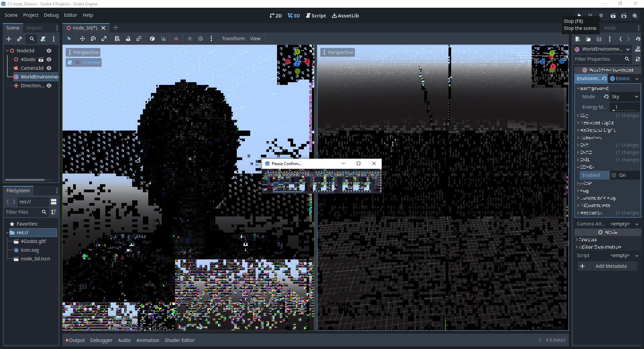644x349 pixels.
Task: Toggle FileSystem split mode icon
Action: (x=54, y=202)
